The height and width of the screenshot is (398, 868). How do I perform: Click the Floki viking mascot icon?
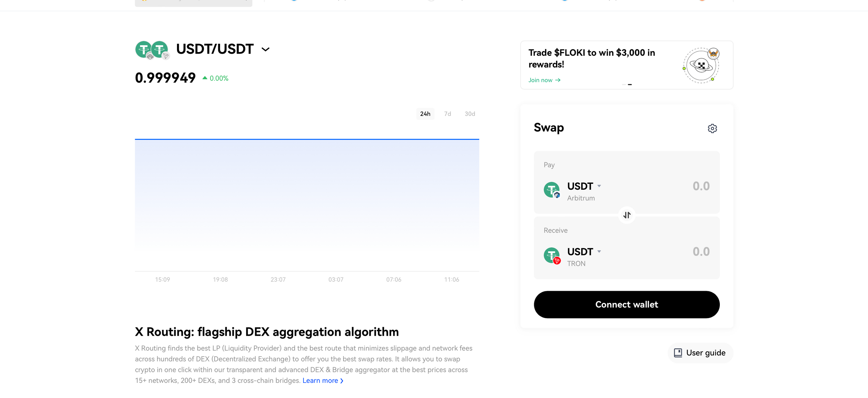point(714,54)
